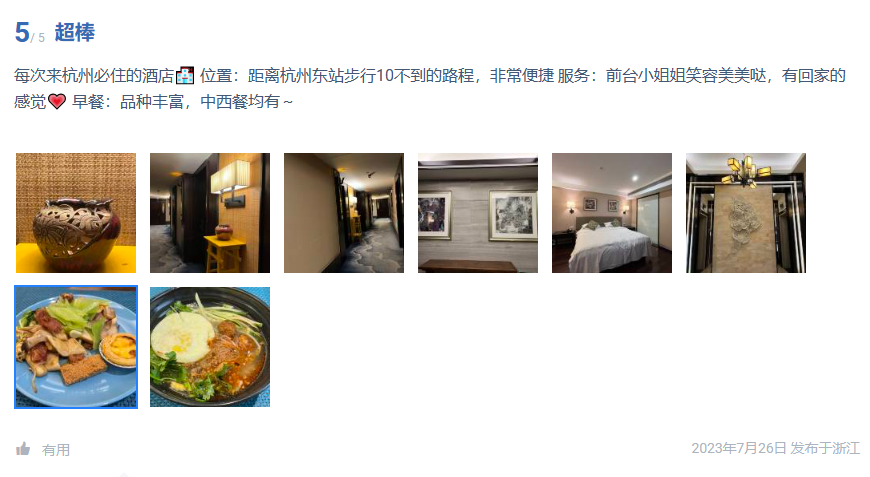This screenshot has width=870, height=477.
Task: Click the 超棒 rating heading
Action: click(74, 32)
